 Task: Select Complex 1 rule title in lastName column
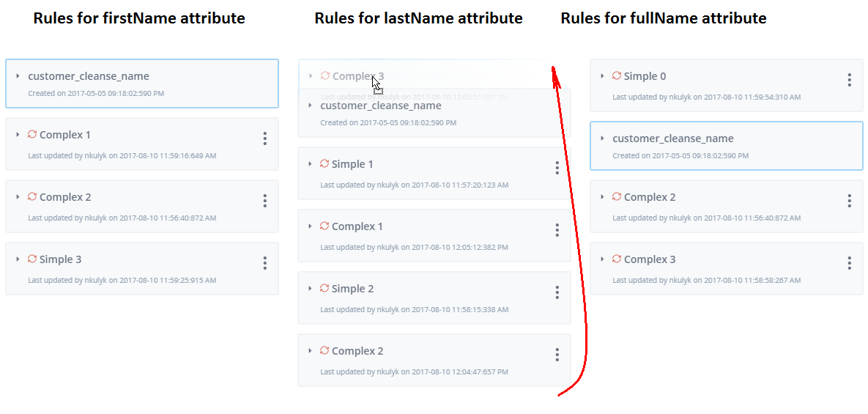(357, 226)
